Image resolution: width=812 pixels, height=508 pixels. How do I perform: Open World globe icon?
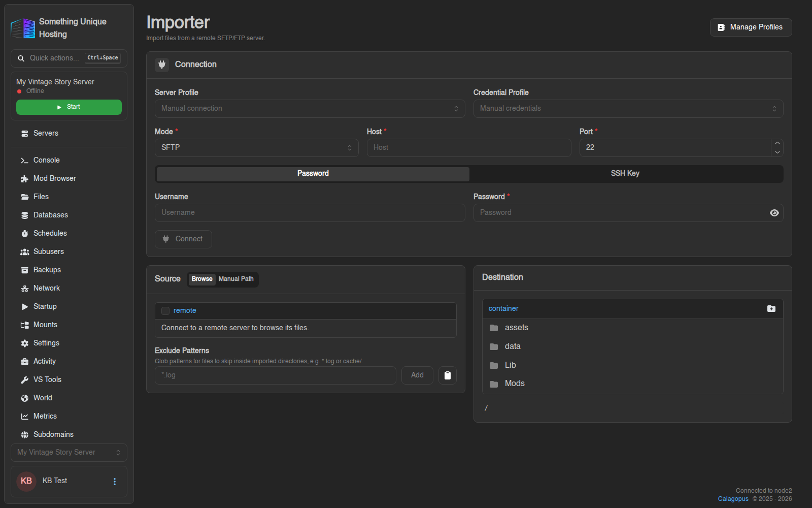[24, 398]
